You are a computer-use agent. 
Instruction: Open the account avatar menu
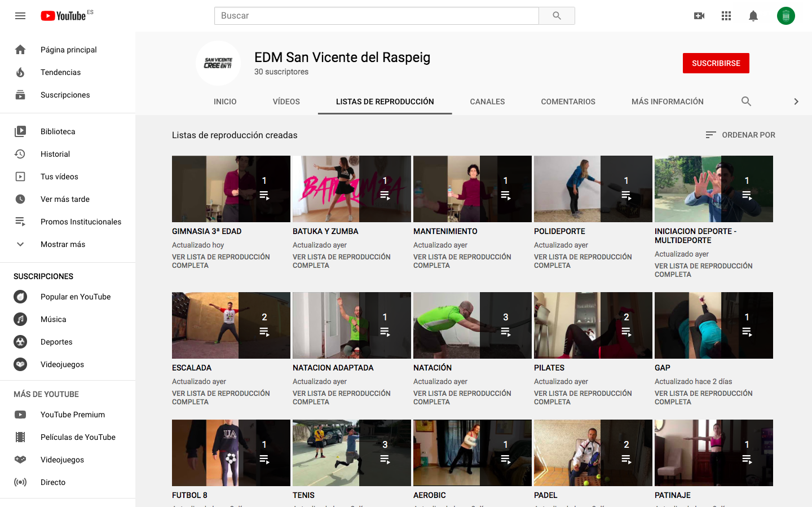click(x=786, y=16)
